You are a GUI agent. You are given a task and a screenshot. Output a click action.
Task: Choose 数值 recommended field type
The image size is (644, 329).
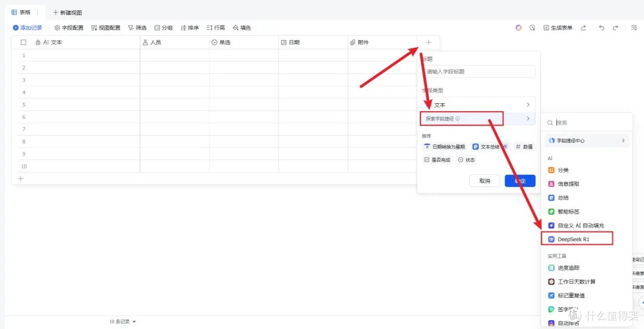pyautogui.click(x=524, y=146)
